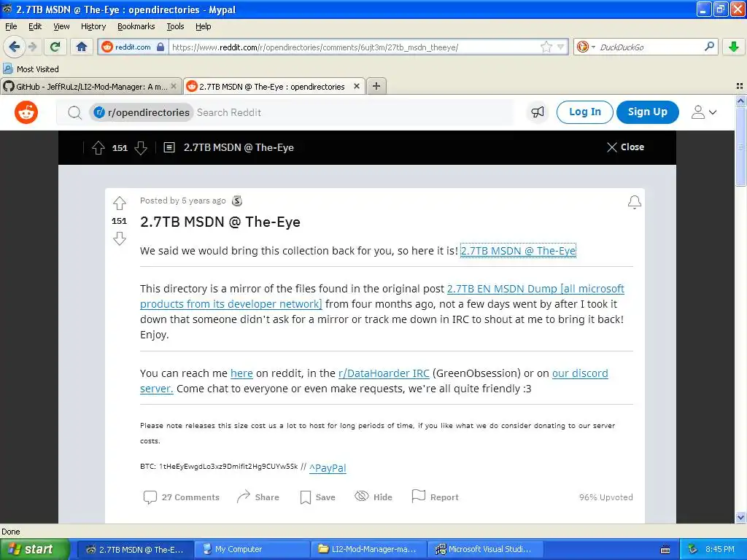Click the URL address bar
The image size is (747, 560).
pyautogui.click(x=355, y=47)
